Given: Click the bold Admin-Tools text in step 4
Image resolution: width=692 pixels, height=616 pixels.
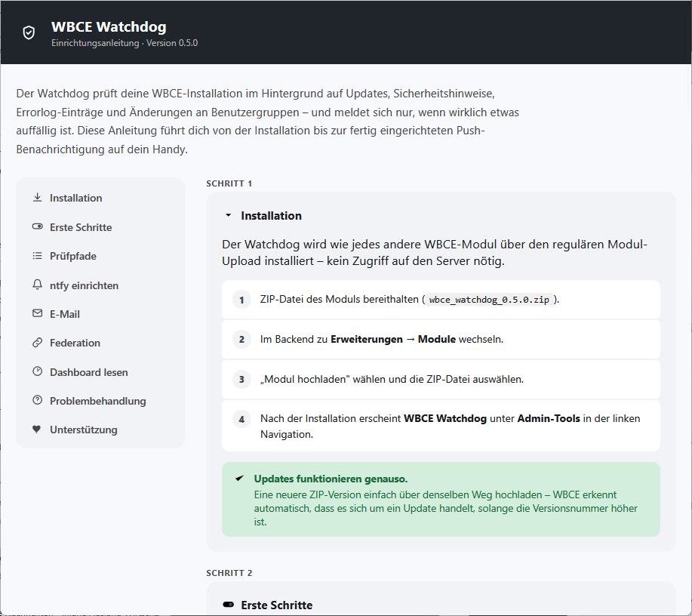Looking at the screenshot, I should [x=549, y=418].
